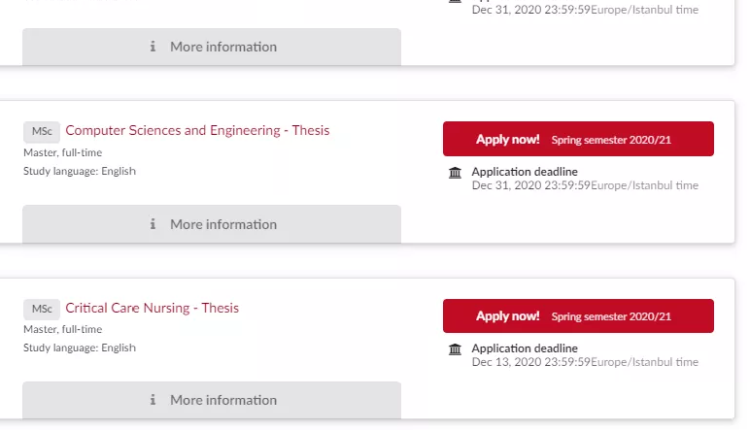Expand More information label for Computer Sciences
This screenshot has height=430, width=750.
[x=223, y=224]
